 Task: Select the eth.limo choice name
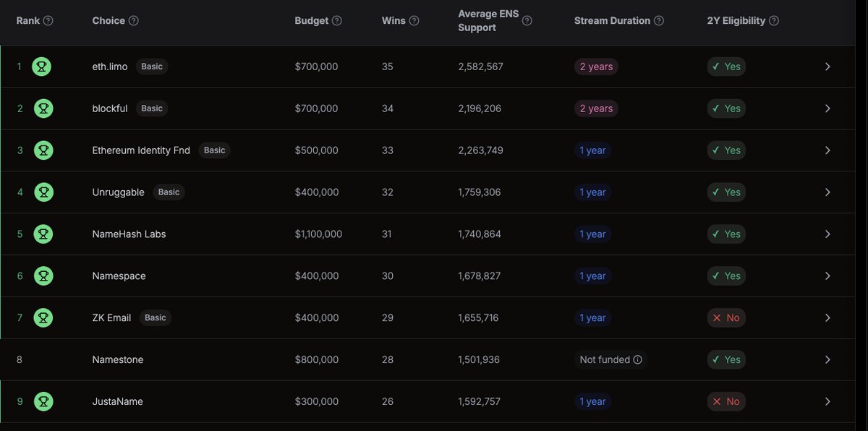tap(110, 67)
